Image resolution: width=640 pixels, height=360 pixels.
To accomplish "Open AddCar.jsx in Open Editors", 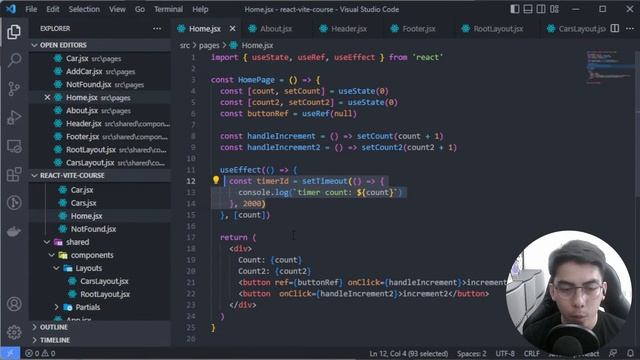I will click(99, 71).
